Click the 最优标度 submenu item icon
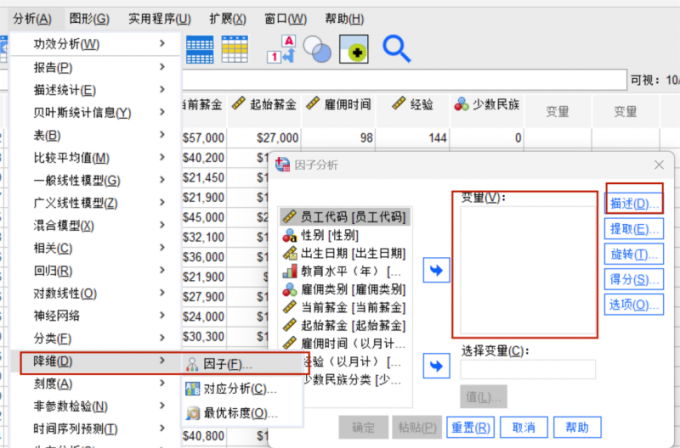 pos(192,413)
